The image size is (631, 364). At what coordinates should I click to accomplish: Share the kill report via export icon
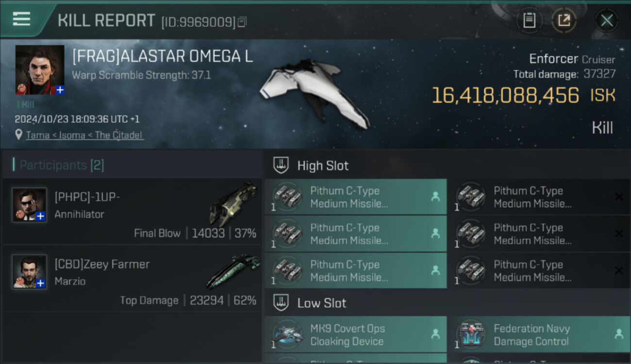pos(564,20)
